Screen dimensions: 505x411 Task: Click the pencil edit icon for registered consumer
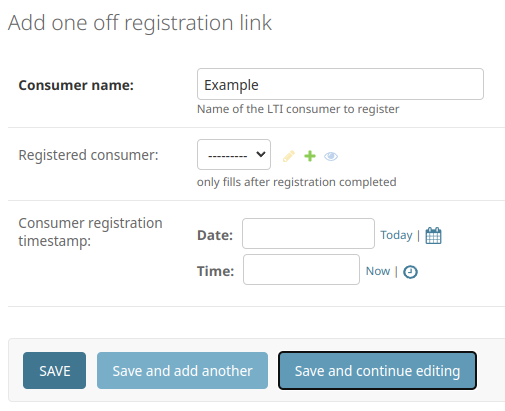tap(289, 156)
